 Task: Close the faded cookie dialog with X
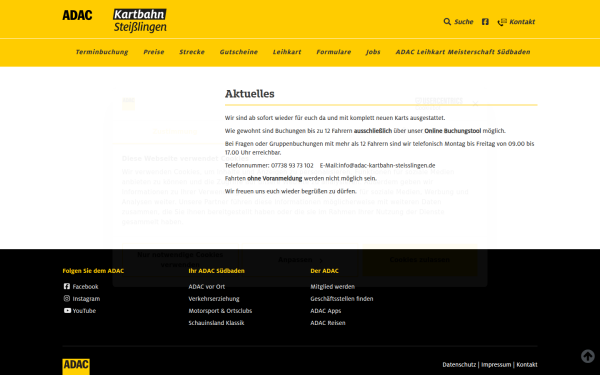pyautogui.click(x=475, y=103)
